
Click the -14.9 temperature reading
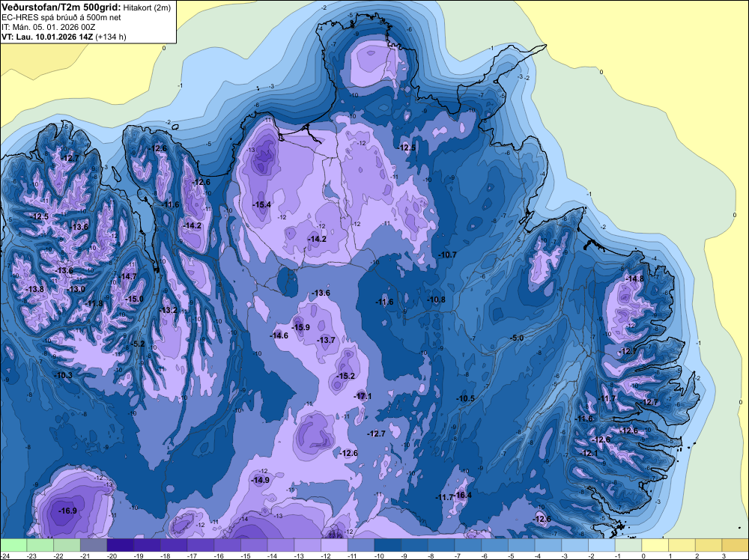[x=261, y=480]
